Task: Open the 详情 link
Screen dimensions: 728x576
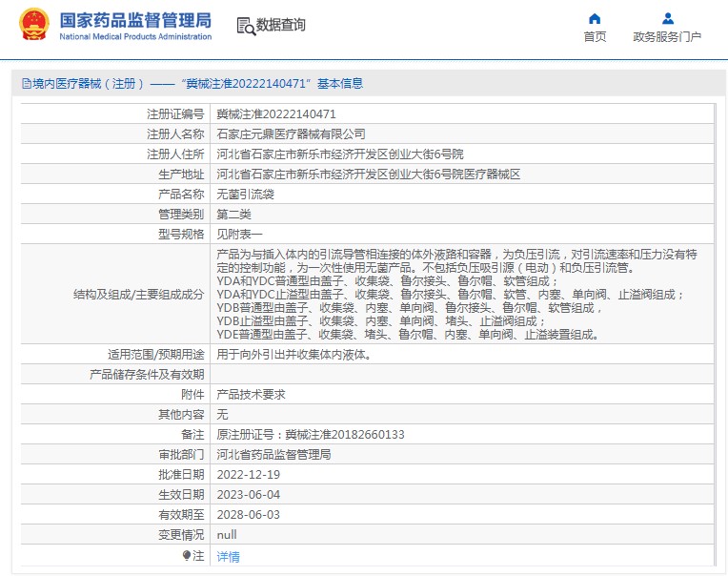Action: pos(228,556)
